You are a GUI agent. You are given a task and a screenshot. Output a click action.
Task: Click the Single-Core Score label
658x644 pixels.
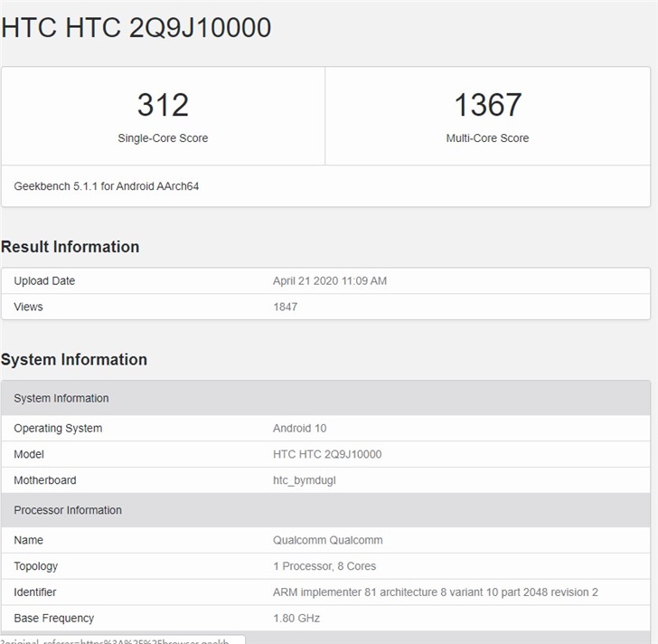[163, 138]
